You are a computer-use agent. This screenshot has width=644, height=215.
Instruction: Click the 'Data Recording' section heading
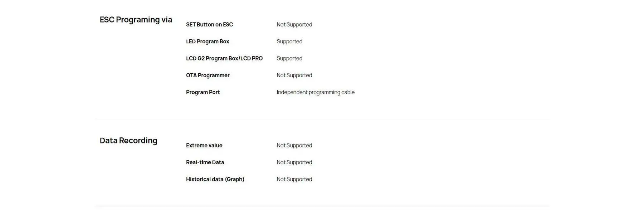point(128,141)
